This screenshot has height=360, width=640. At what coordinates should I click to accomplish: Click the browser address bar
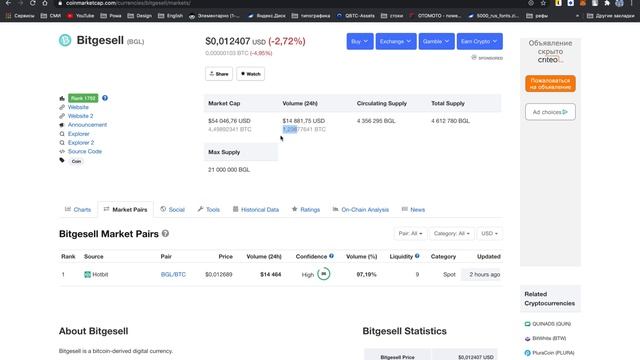[286, 3]
